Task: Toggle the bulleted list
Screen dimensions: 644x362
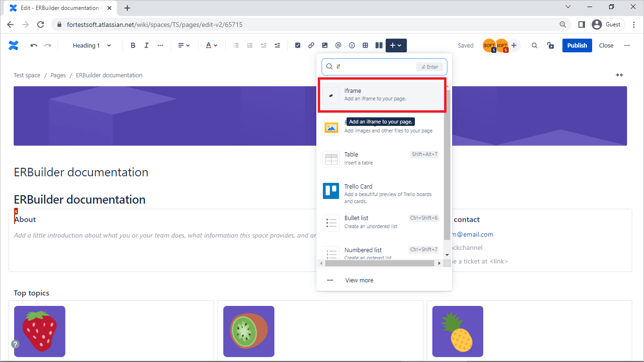Action: (236, 45)
